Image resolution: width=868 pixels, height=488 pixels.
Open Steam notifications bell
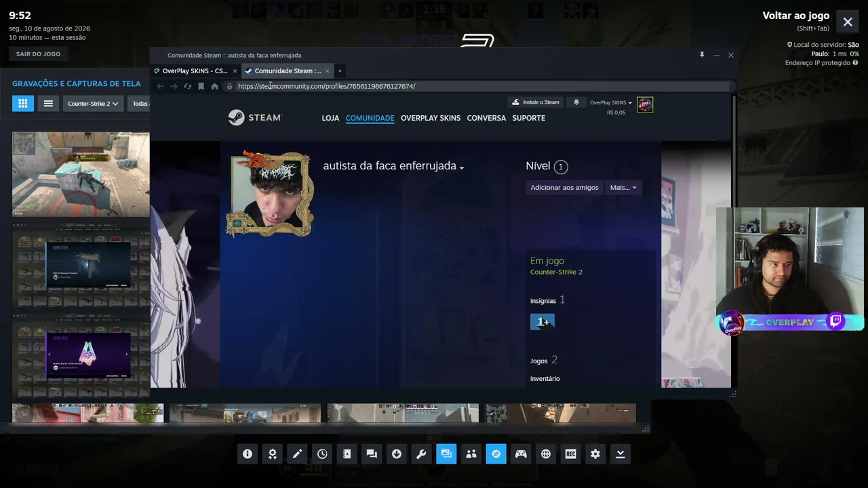click(x=576, y=102)
